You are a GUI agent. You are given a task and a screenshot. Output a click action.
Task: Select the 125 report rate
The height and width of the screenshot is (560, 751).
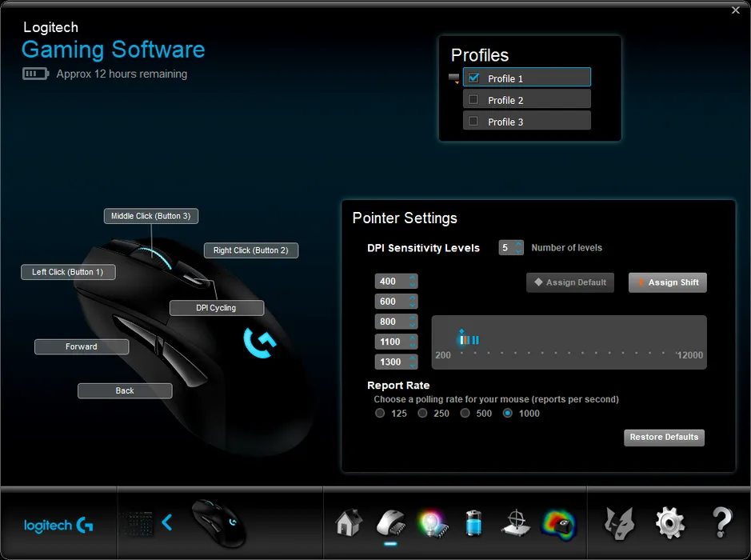(x=380, y=413)
